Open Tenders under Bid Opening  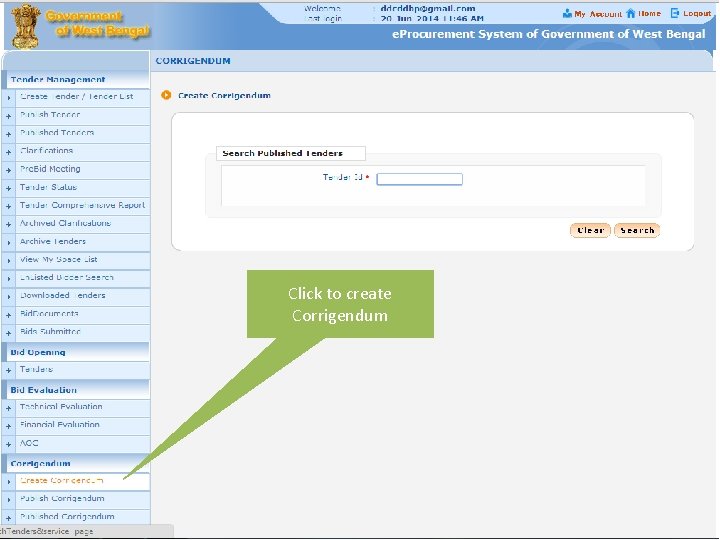point(36,369)
